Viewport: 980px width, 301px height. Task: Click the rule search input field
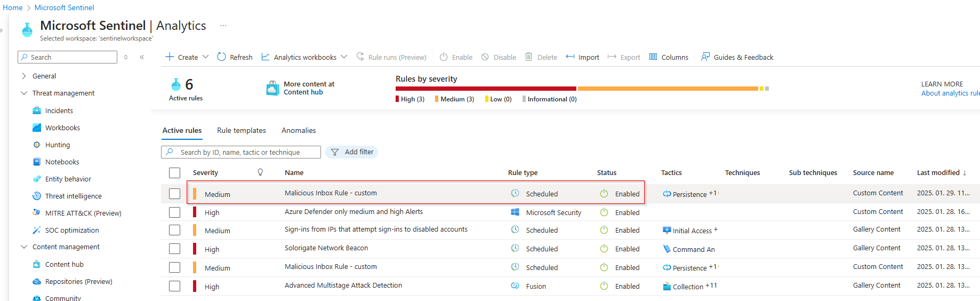(245, 152)
